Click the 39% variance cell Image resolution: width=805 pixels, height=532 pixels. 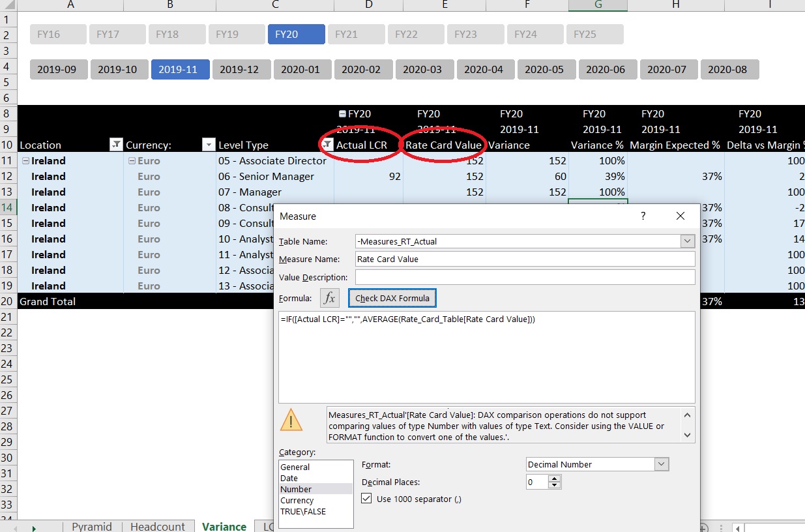pos(598,176)
